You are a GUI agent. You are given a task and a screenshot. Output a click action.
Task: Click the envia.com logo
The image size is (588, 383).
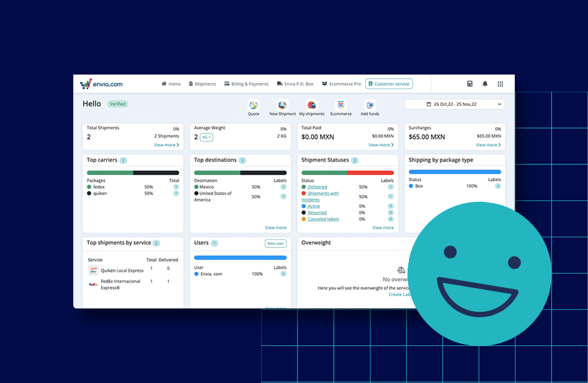click(101, 84)
